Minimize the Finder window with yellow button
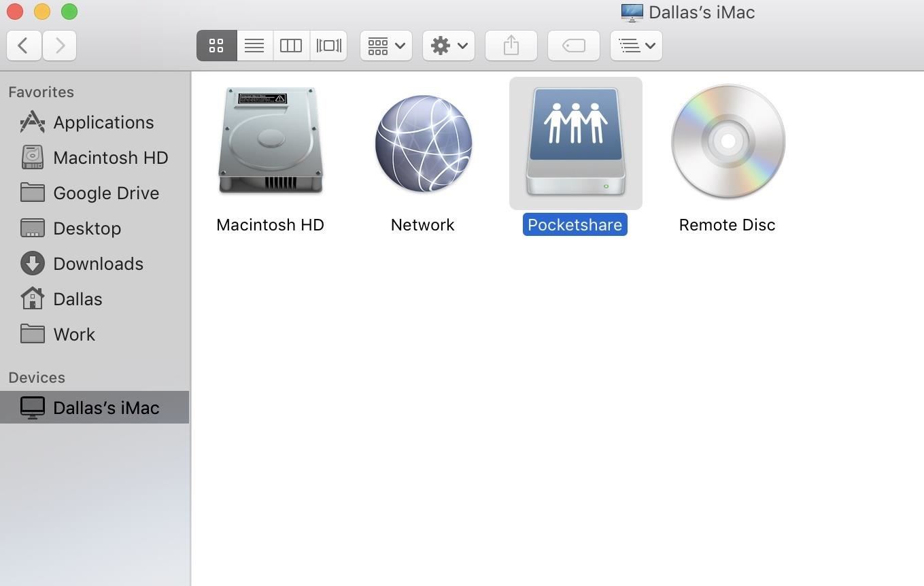Screen dimensions: 924x586 42,12
